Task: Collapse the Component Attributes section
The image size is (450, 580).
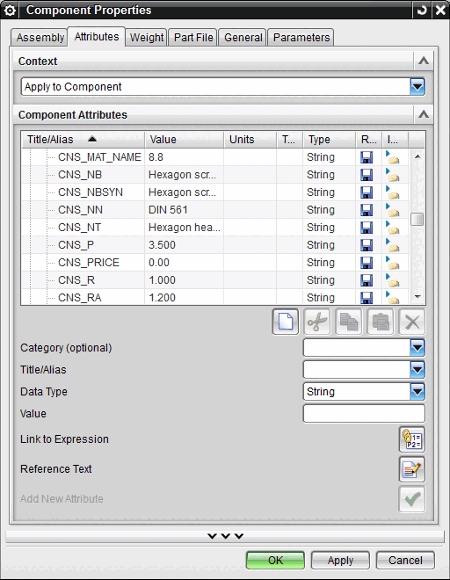Action: (423, 115)
